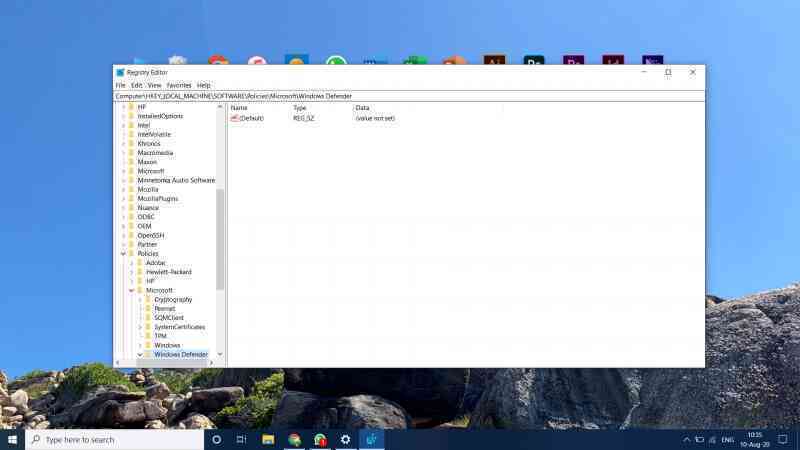Viewport: 800px width, 450px height.
Task: Click the TPM folder icon
Action: tap(148, 336)
